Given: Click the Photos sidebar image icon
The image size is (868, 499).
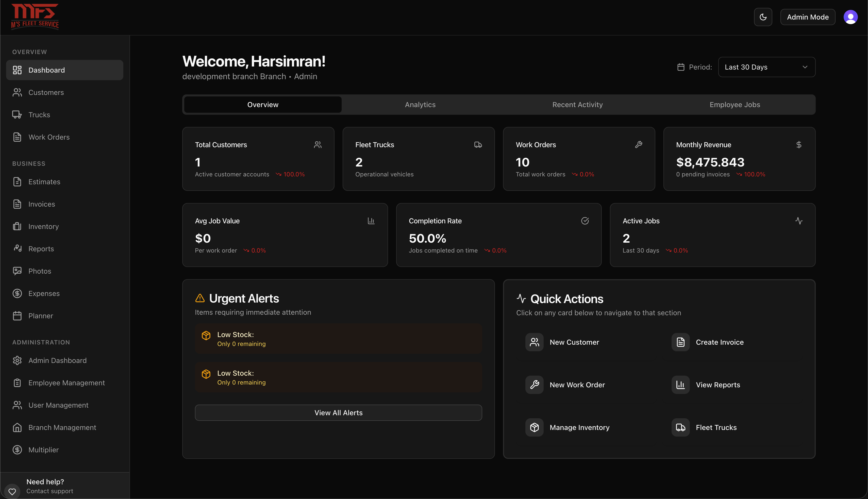Looking at the screenshot, I should click(x=17, y=271).
